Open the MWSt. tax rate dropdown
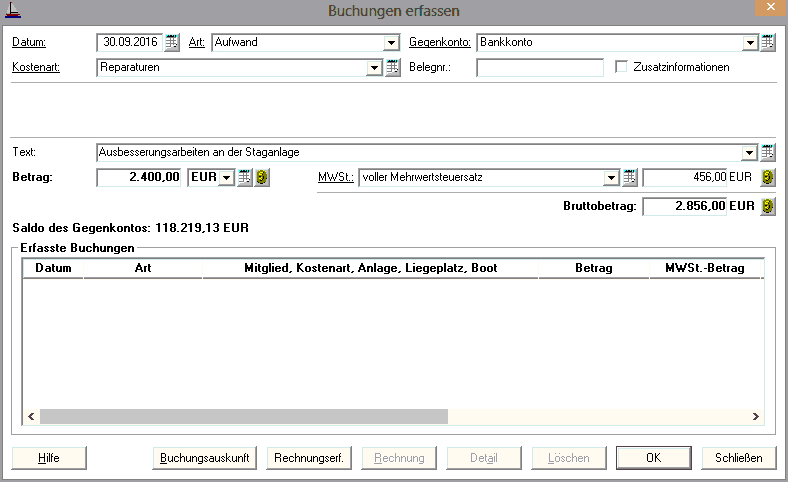The height and width of the screenshot is (482, 788). pyautogui.click(x=611, y=178)
